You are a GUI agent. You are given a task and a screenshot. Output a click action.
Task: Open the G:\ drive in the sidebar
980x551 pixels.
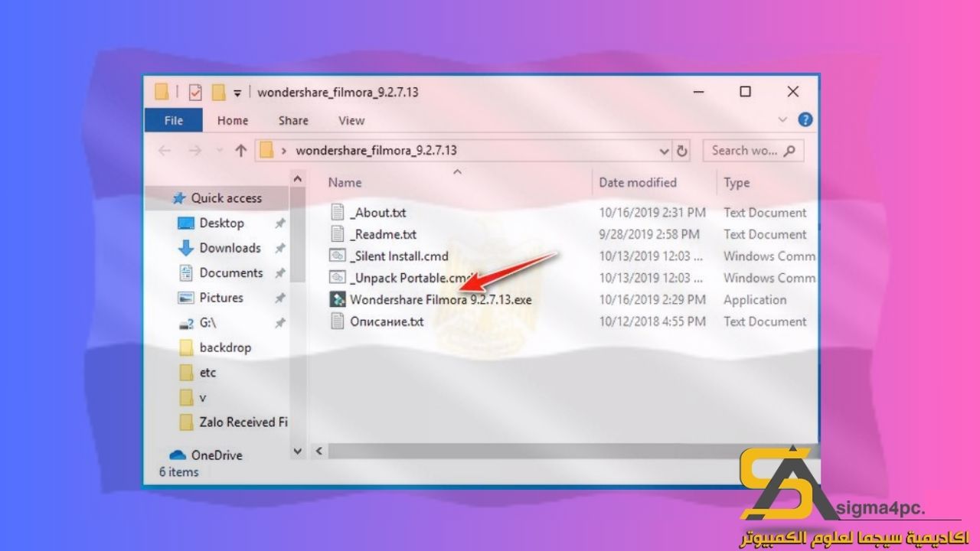pos(207,323)
